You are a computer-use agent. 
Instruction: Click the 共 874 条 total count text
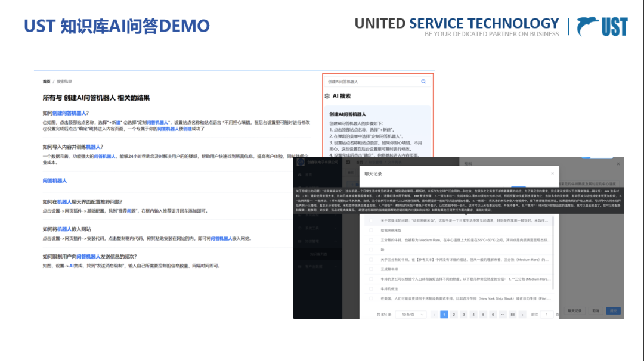384,315
